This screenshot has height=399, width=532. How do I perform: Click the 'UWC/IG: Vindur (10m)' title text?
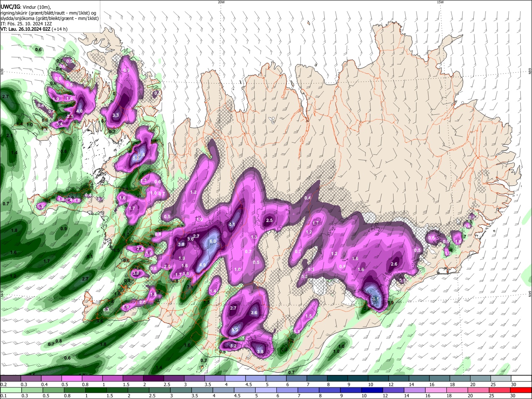pyautogui.click(x=26, y=7)
